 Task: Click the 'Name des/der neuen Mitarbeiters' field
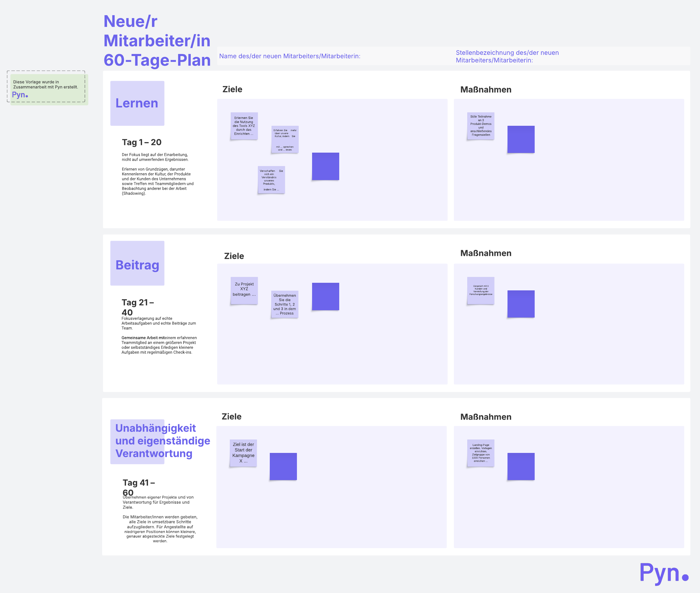290,56
